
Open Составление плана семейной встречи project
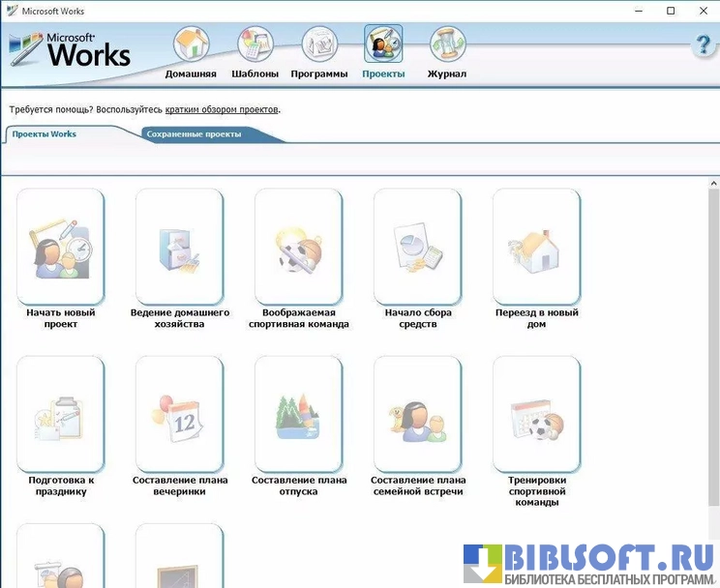point(417,414)
